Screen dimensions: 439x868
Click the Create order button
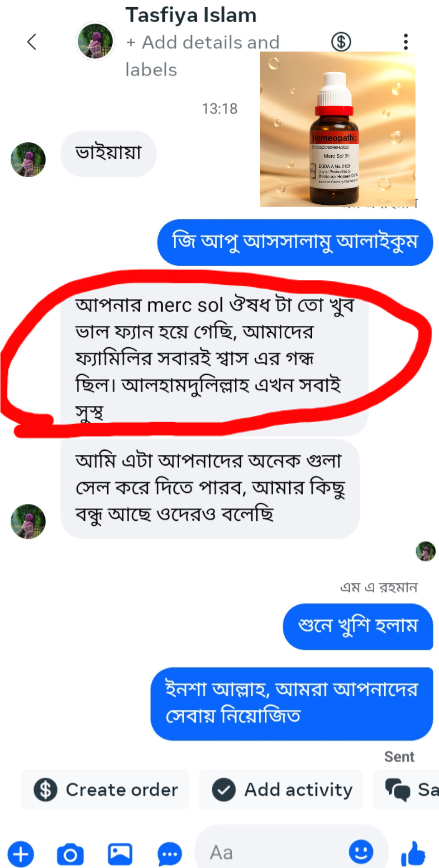pyautogui.click(x=105, y=790)
